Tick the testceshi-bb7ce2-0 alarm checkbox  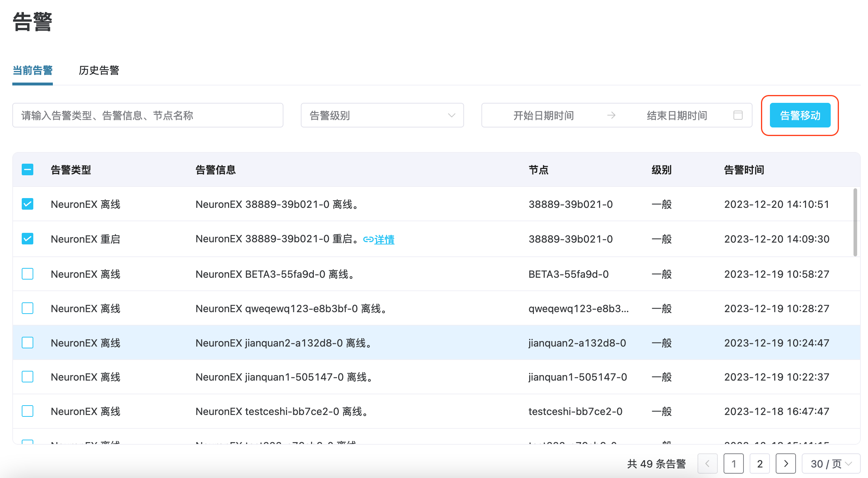pos(28,411)
